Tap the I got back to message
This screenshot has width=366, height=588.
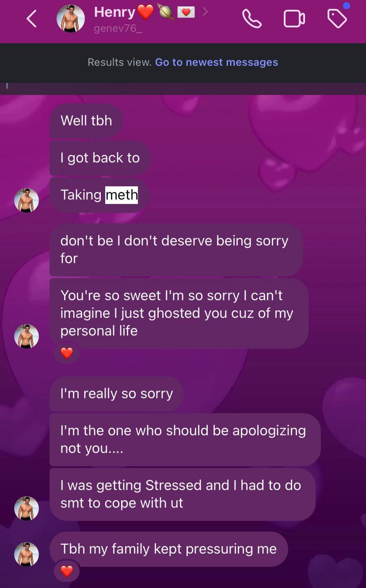(x=100, y=158)
